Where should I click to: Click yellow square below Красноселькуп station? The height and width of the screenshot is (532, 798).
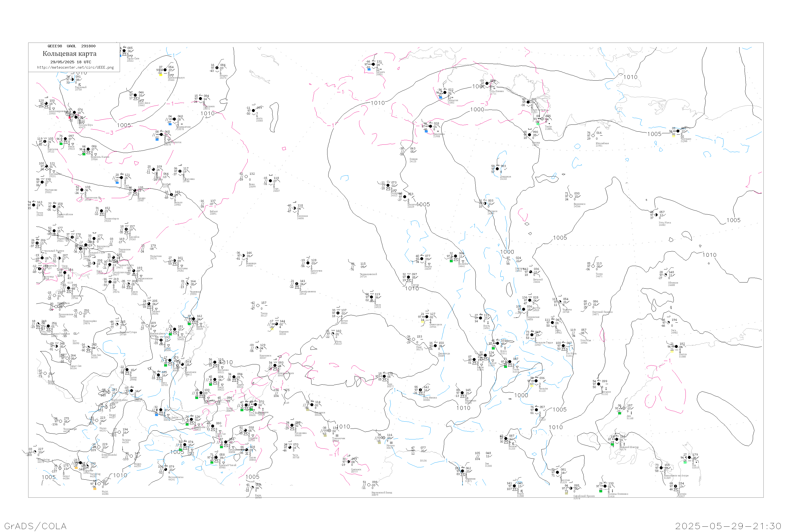[160, 75]
